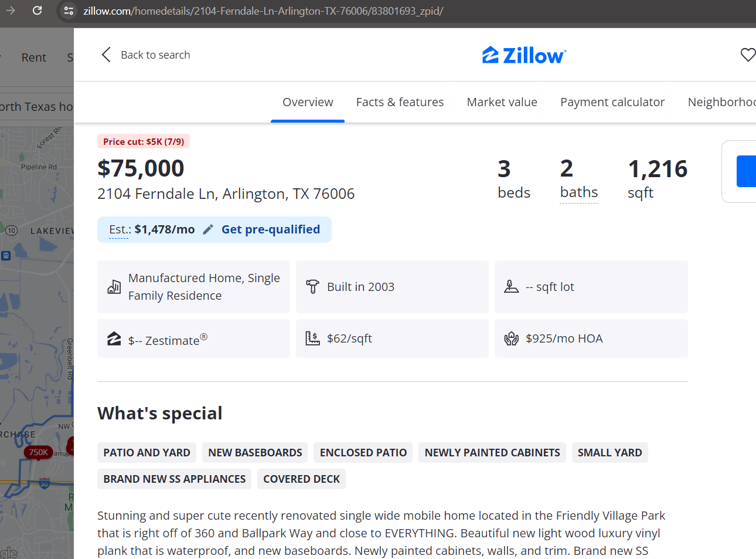Click the Rent menu item

point(33,57)
